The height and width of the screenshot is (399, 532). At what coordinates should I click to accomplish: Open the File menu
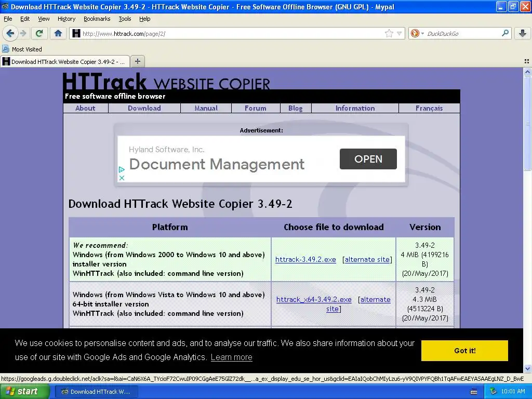tap(8, 19)
